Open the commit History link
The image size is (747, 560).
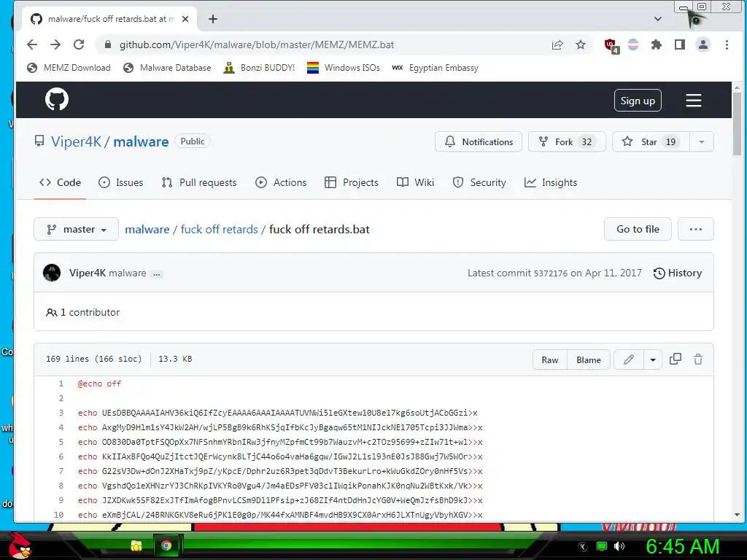point(678,273)
